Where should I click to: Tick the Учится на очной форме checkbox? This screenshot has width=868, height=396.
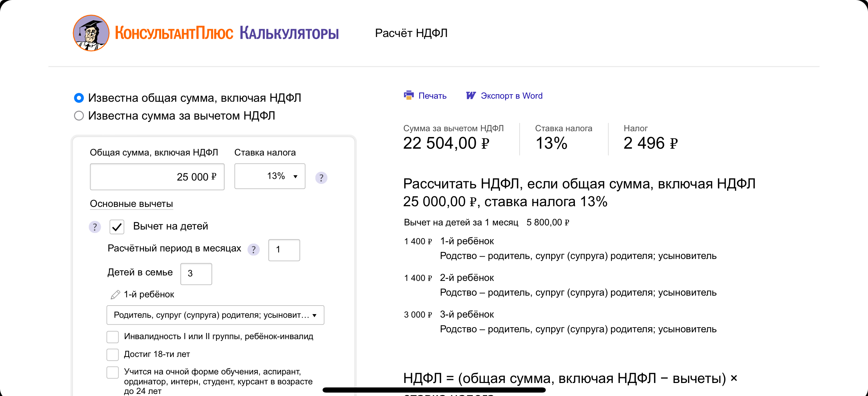click(x=112, y=372)
